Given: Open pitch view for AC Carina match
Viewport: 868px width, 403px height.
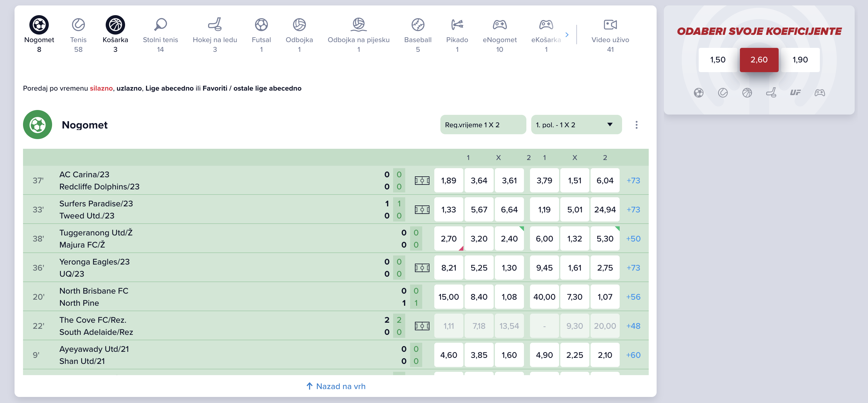Looking at the screenshot, I should 422,181.
